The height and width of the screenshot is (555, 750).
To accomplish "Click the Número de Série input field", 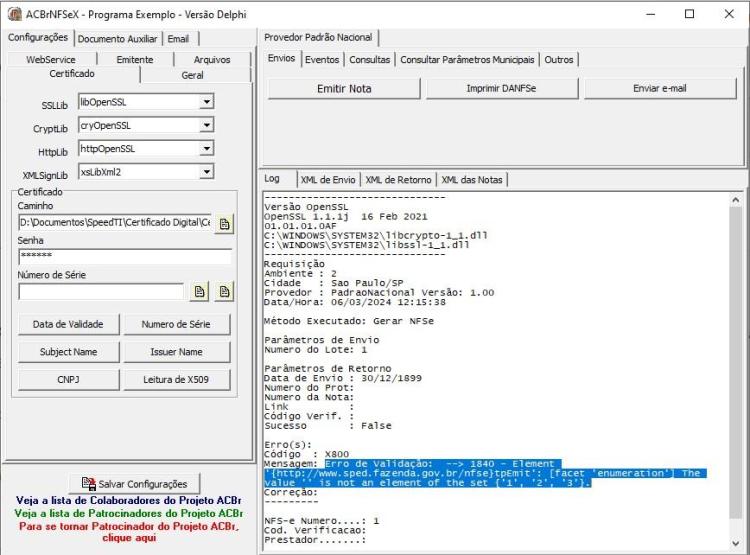I will pyautogui.click(x=101, y=291).
